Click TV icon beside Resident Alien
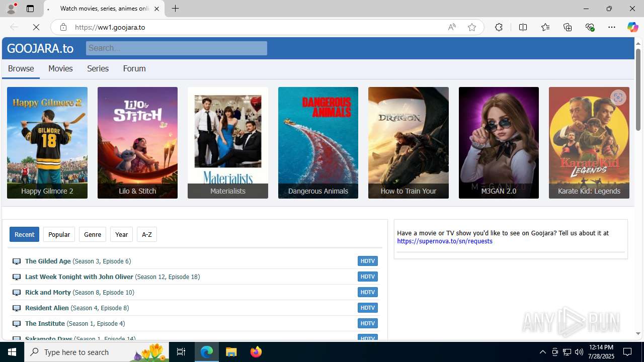644x362 pixels. coord(17,308)
